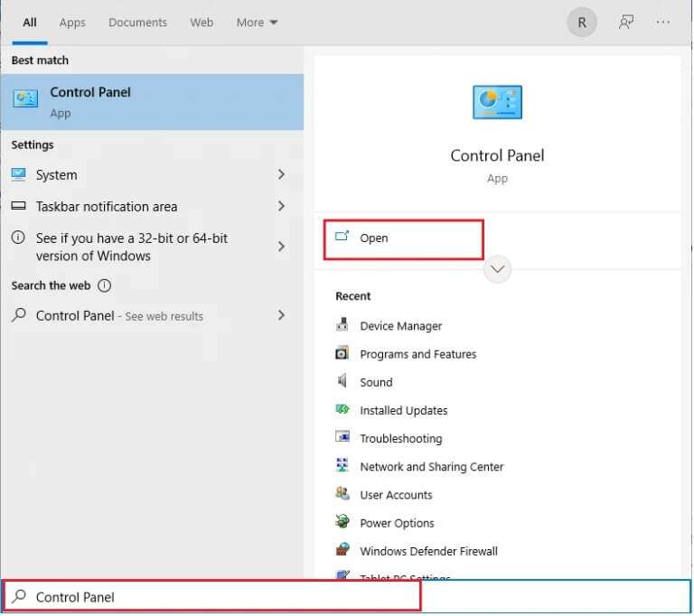This screenshot has width=694, height=616.
Task: Open User Accounts from Recent
Action: [396, 495]
